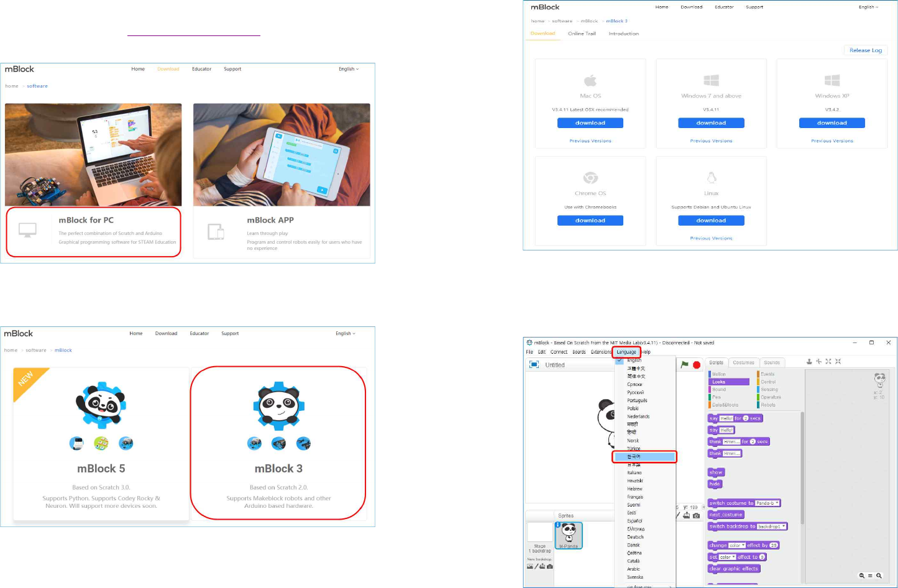898x588 pixels.
Task: Click download button for Chrome OS
Action: tap(590, 221)
